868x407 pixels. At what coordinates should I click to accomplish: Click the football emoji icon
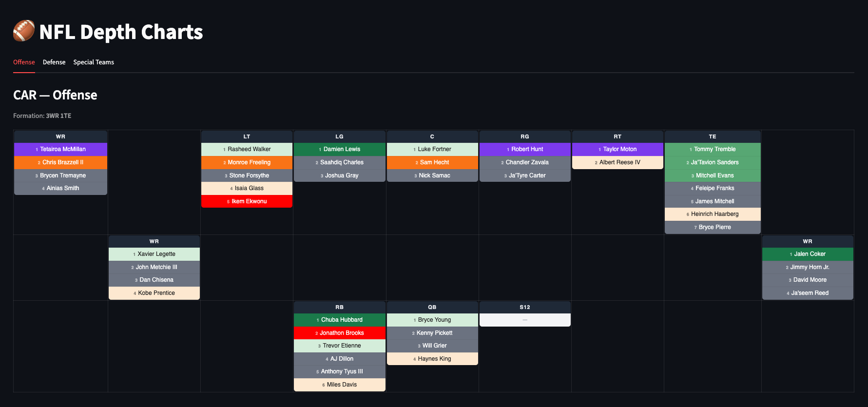(x=24, y=31)
